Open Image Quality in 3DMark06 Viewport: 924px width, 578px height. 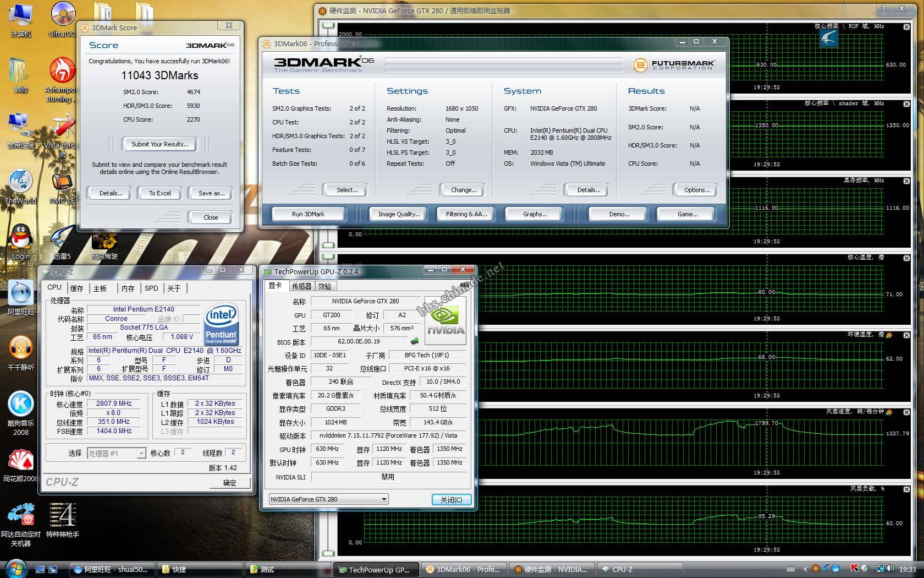[399, 214]
